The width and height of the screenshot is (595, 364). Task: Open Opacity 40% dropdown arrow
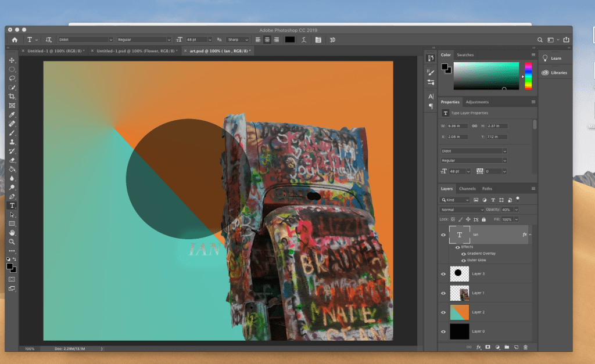[x=517, y=210]
